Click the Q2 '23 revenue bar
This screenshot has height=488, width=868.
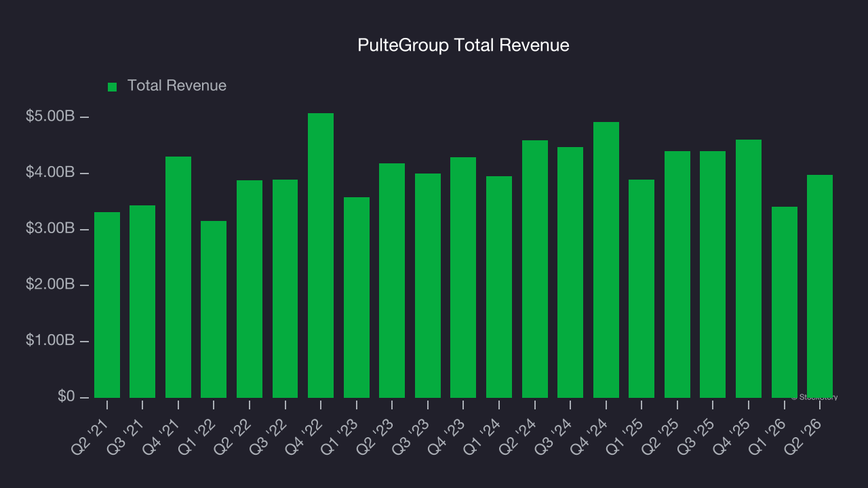(x=392, y=281)
